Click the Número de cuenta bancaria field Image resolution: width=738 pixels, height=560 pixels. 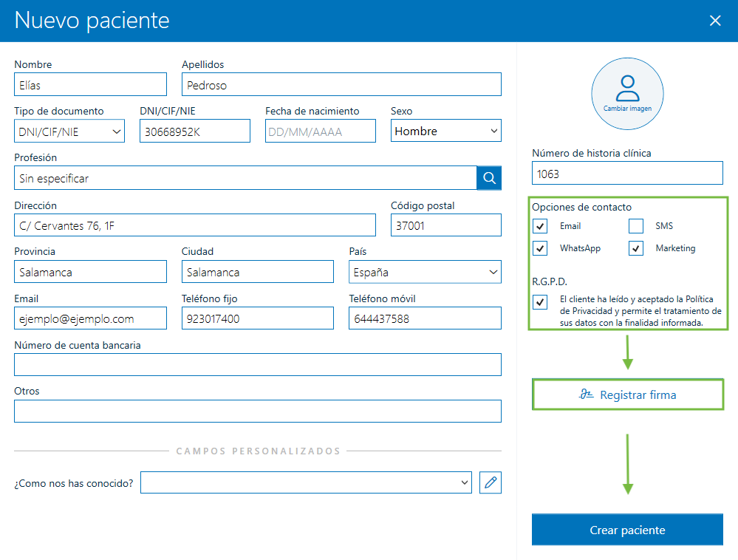pos(258,364)
